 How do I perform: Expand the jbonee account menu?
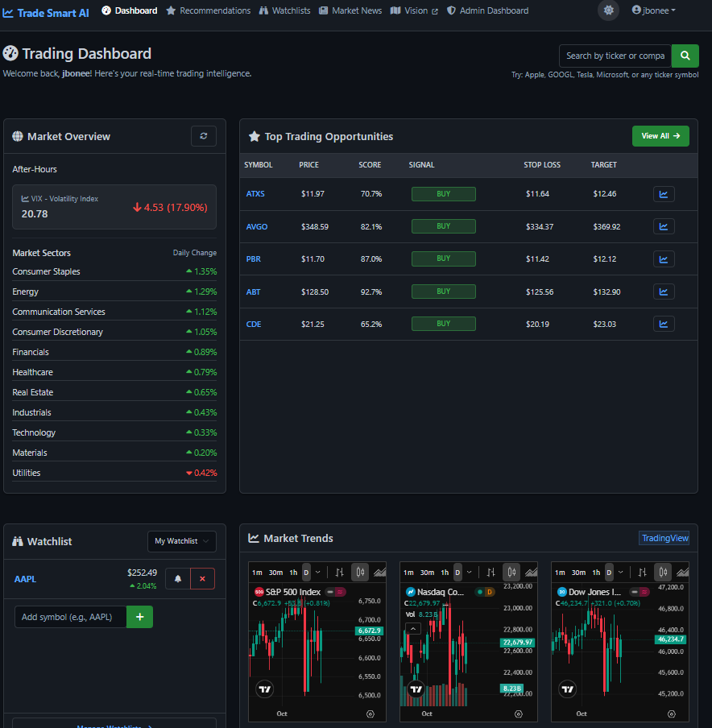click(x=653, y=10)
